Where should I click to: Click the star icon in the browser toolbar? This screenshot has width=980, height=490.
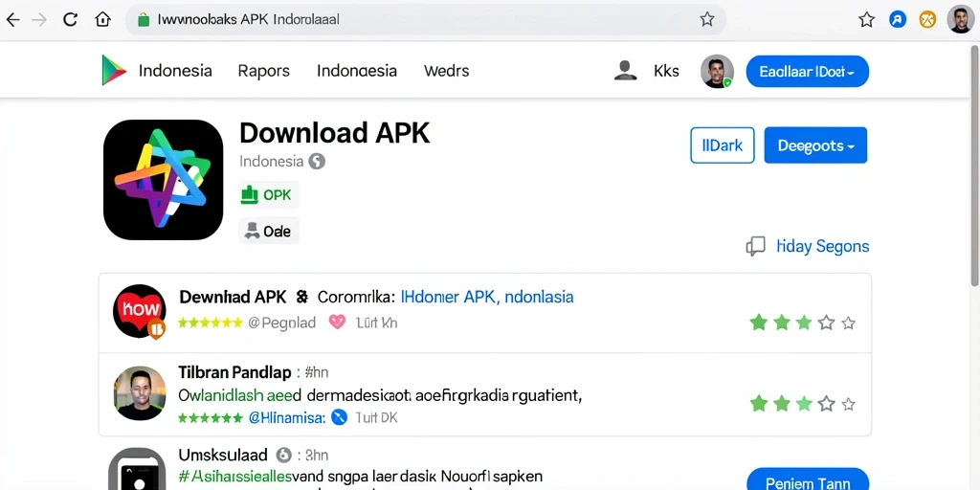click(866, 20)
